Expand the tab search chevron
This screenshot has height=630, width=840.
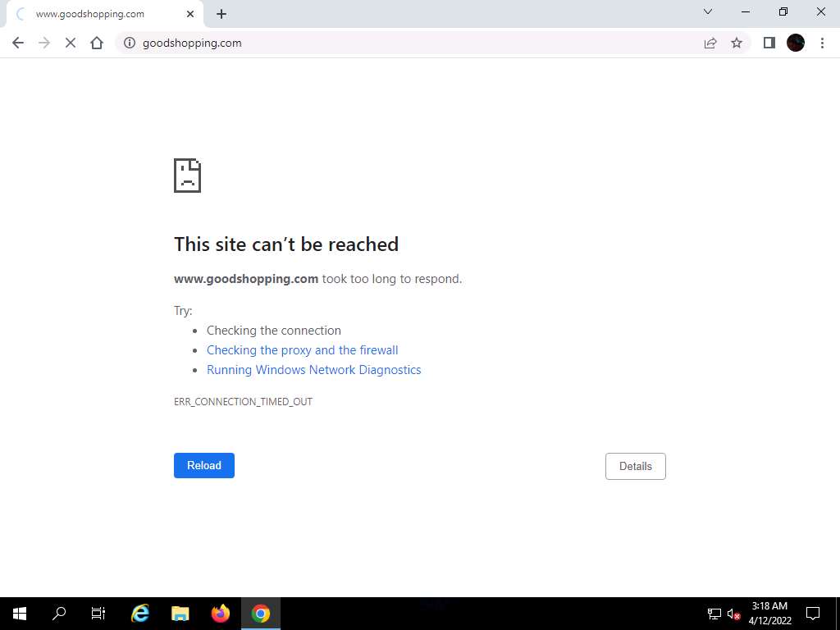pos(708,11)
